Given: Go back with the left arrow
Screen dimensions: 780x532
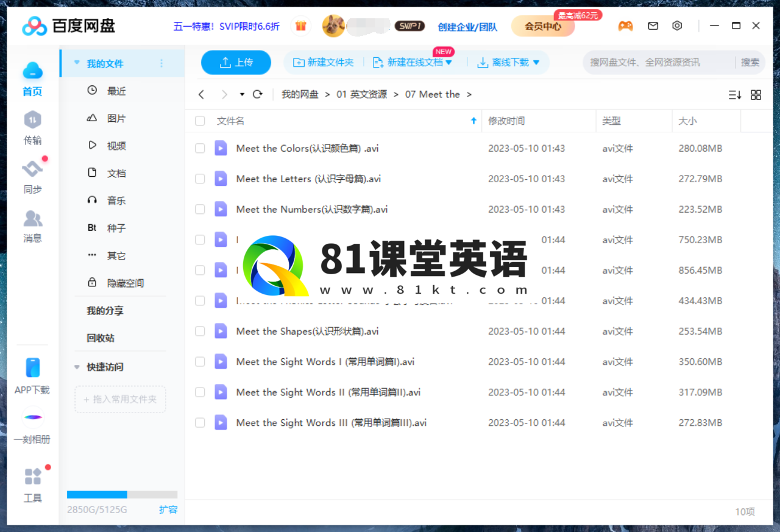Looking at the screenshot, I should point(202,94).
